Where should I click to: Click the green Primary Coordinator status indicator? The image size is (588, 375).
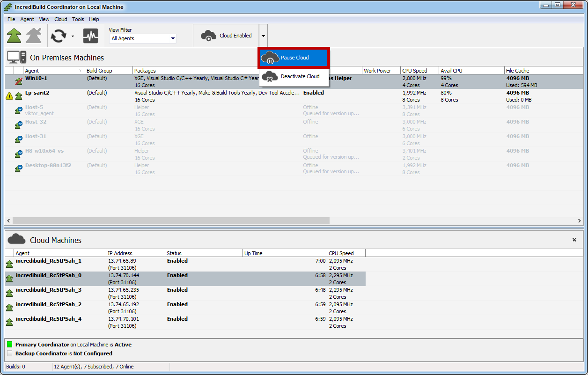pos(10,345)
